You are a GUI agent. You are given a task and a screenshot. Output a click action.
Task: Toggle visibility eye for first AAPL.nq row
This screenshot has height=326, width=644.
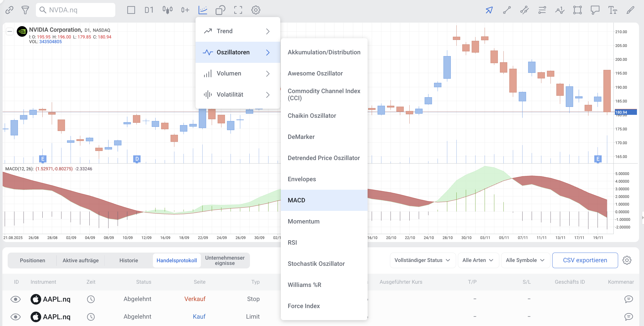[x=16, y=299]
